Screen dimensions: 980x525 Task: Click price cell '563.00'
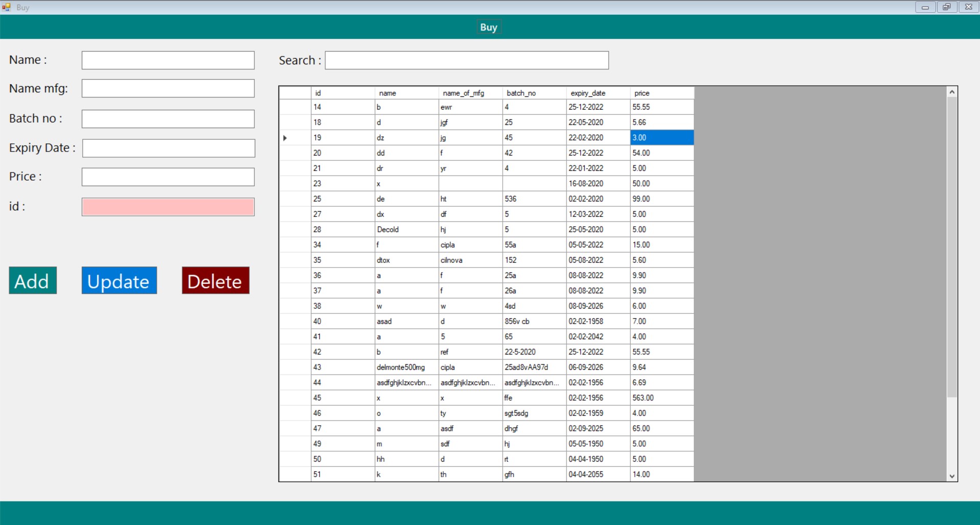click(662, 398)
